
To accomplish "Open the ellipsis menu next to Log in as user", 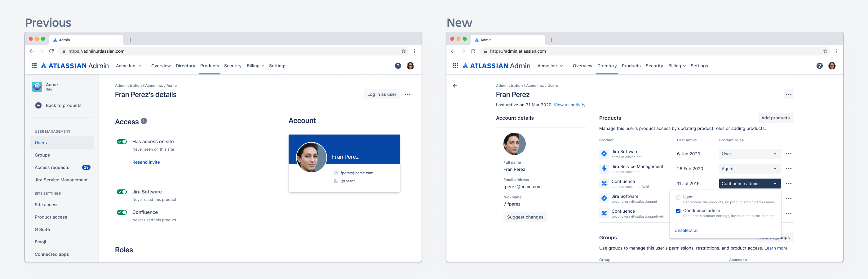I will (x=408, y=94).
